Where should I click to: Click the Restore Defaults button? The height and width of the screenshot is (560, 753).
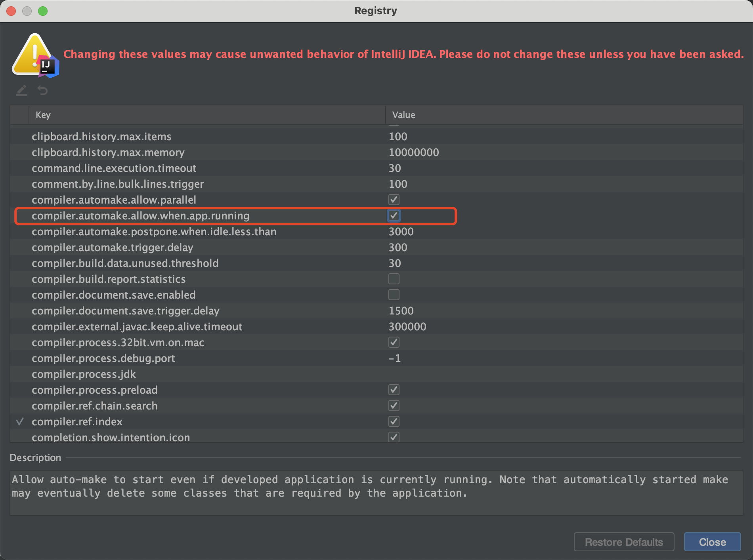tap(624, 542)
